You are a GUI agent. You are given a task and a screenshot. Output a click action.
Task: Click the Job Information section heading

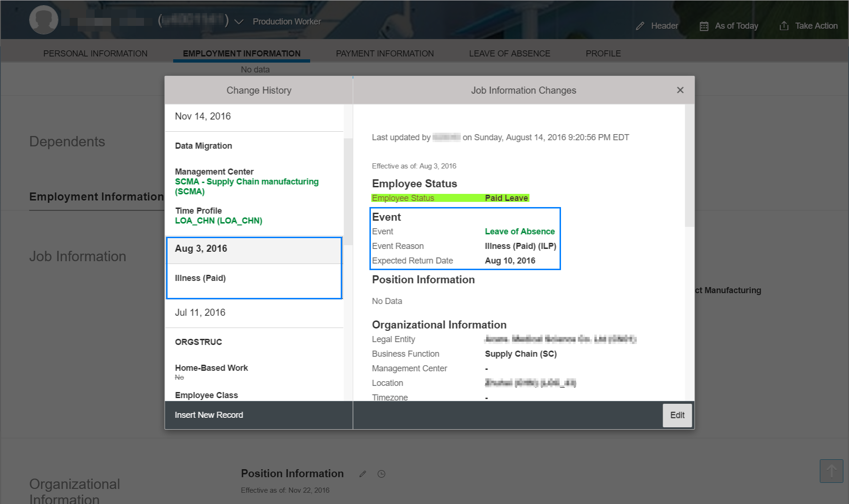[x=78, y=256]
